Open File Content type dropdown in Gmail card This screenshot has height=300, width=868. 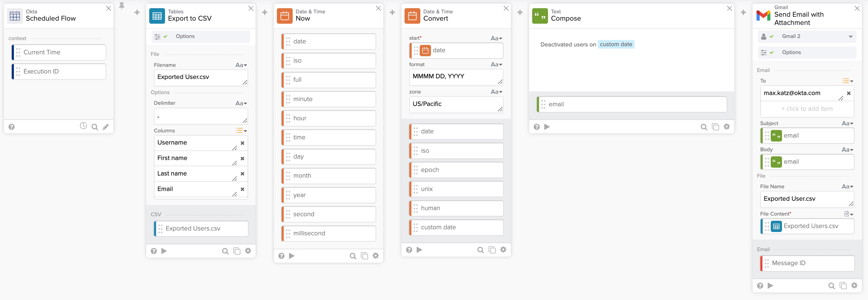click(x=849, y=214)
